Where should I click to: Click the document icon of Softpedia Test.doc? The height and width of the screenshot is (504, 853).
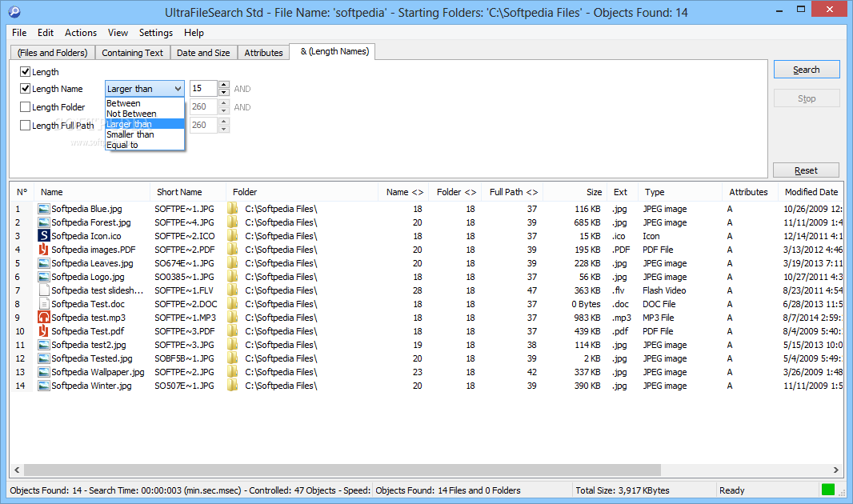(43, 304)
